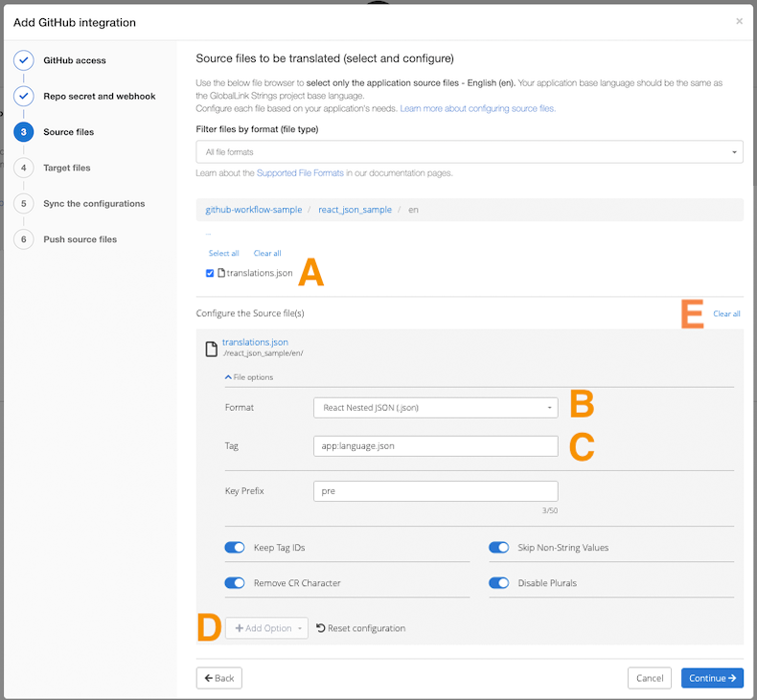Collapse the File options section
The height and width of the screenshot is (700, 757).
click(x=249, y=377)
